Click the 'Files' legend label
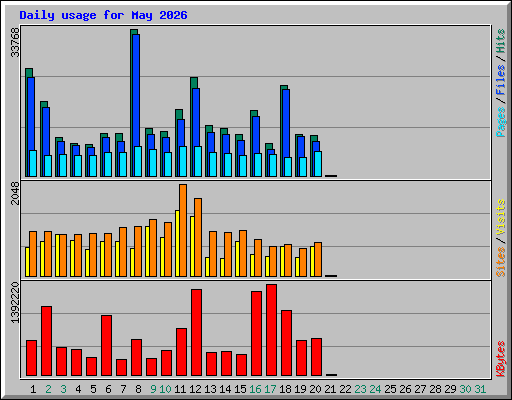The image size is (512, 400). point(501,80)
